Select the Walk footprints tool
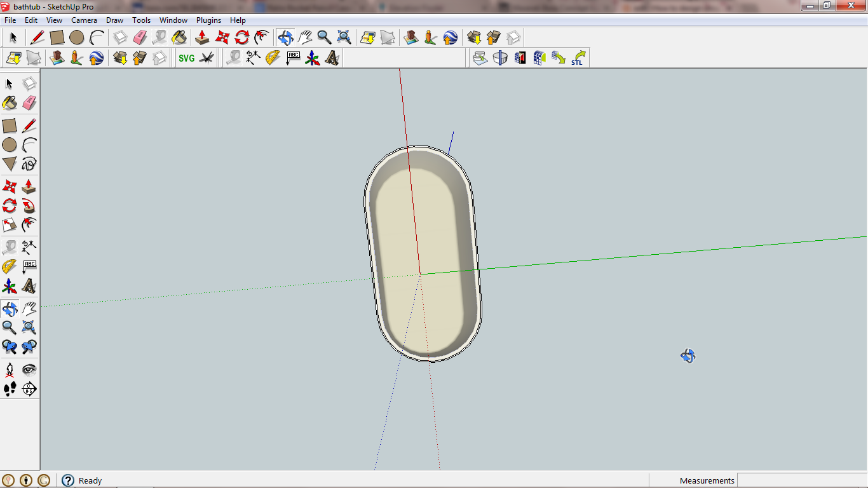The image size is (868, 488). (10, 389)
